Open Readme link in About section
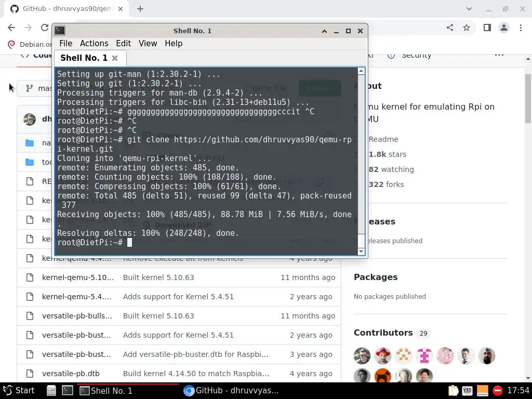 click(x=383, y=139)
